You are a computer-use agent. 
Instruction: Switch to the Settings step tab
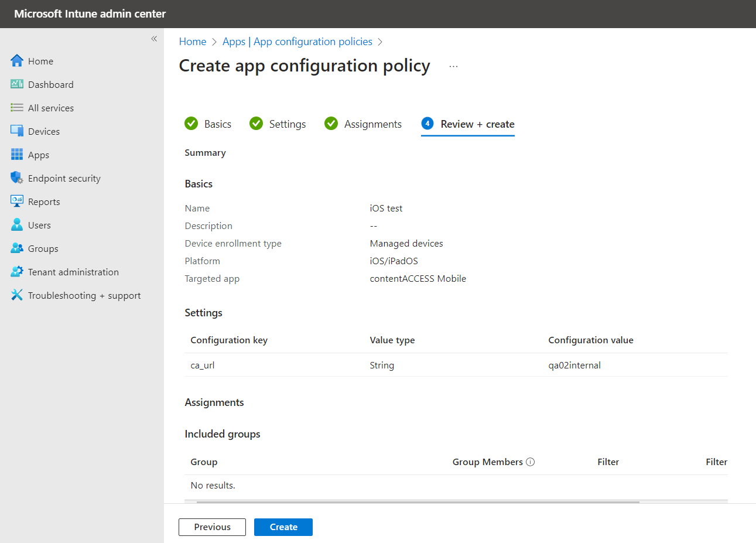click(278, 124)
